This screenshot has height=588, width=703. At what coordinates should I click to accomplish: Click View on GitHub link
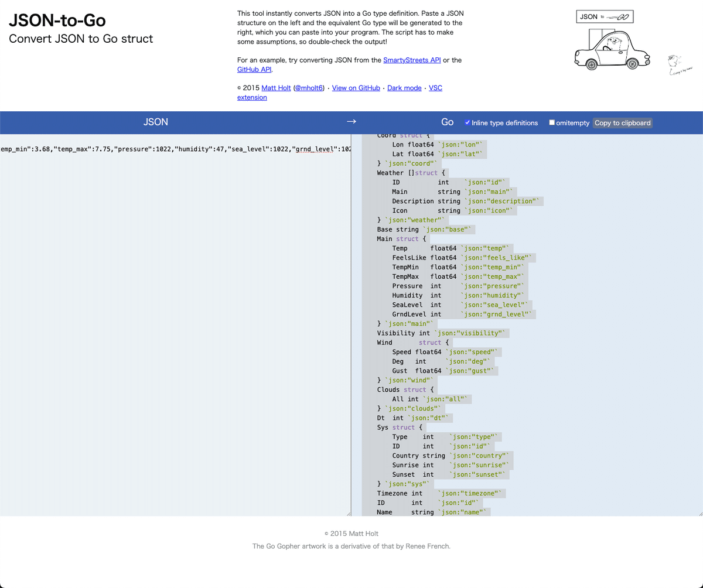[x=356, y=88]
